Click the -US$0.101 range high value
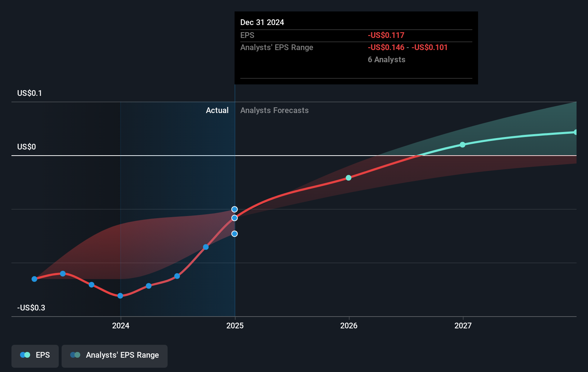 coord(429,47)
